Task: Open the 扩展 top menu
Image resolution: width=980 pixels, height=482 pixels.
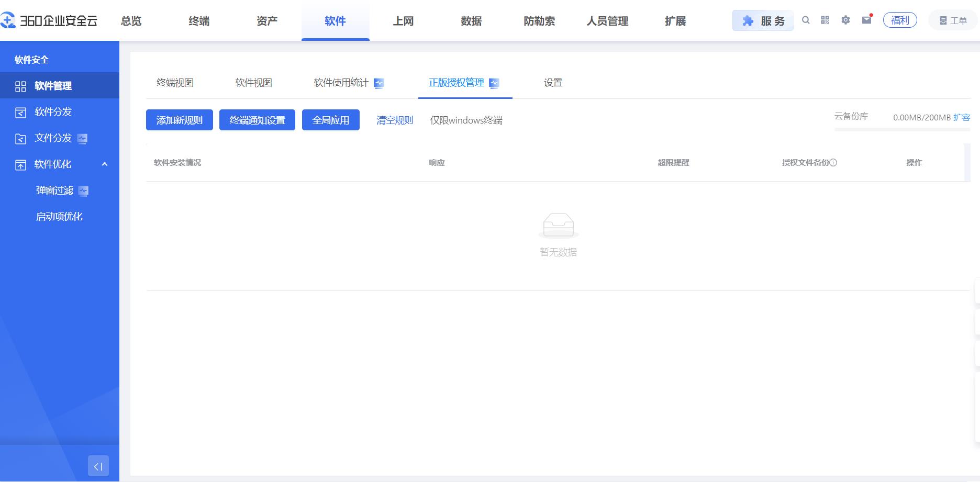Action: (675, 21)
